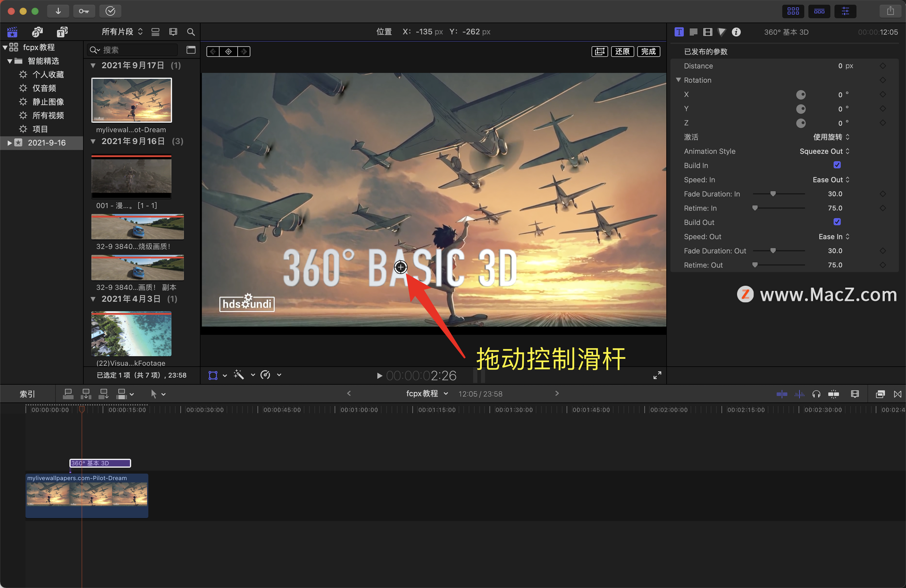This screenshot has height=588, width=906.
Task: Open the 所有片段 clip filter dropdown
Action: [122, 32]
